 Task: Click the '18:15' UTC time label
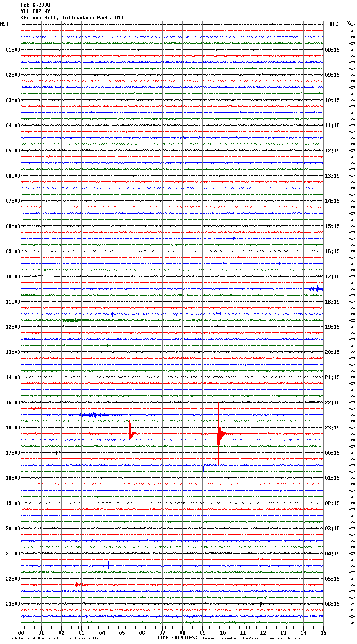click(x=332, y=302)
